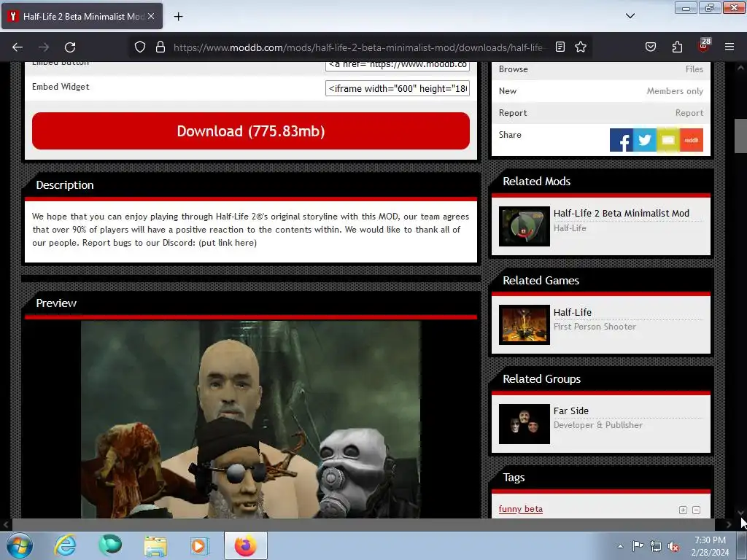Click the Firefox taskbar button

[x=245, y=545]
